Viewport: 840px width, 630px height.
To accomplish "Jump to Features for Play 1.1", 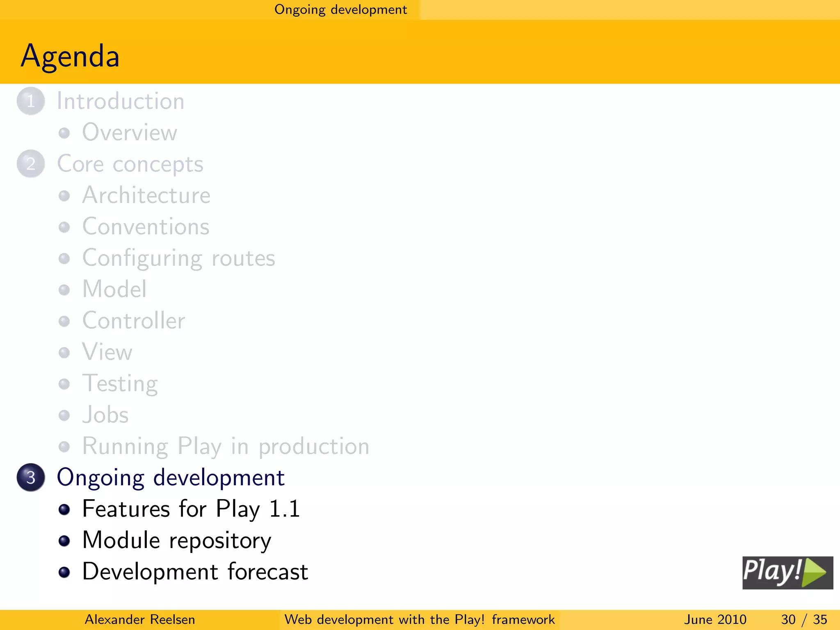I will point(191,509).
